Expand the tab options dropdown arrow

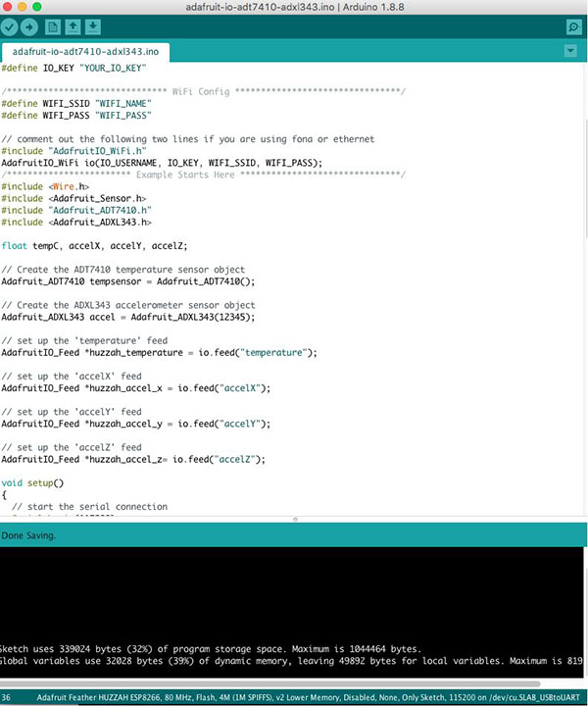(x=572, y=51)
